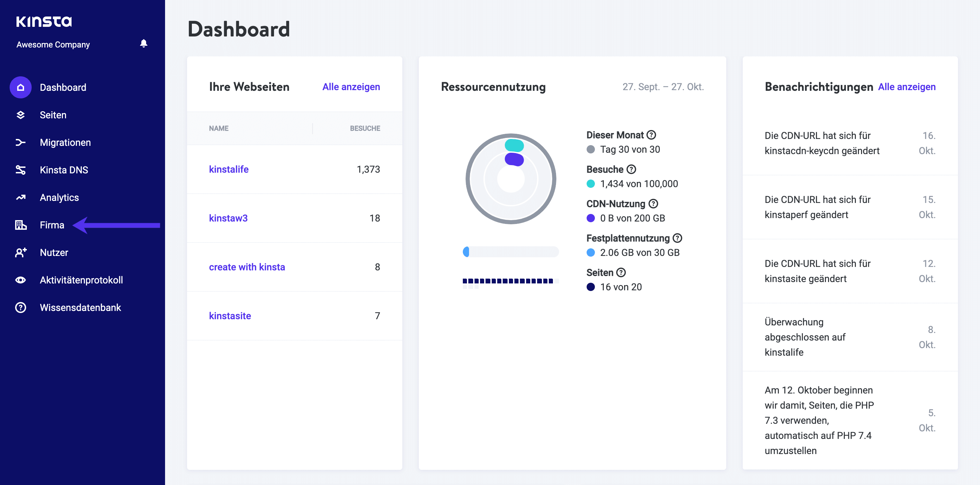Click the Aktivitätenprotokoll eye icon

(21, 280)
